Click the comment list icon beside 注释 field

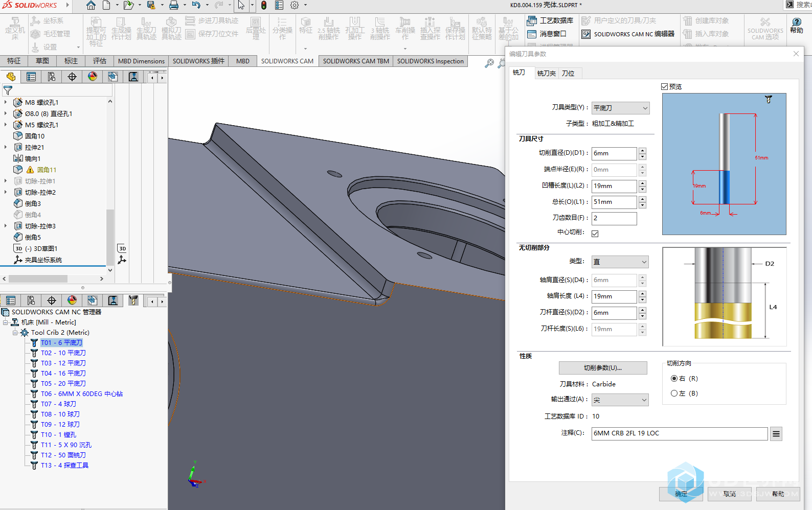pos(776,434)
